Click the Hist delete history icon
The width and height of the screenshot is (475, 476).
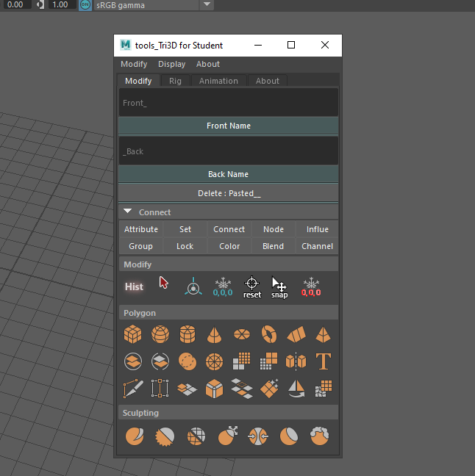pyautogui.click(x=134, y=286)
